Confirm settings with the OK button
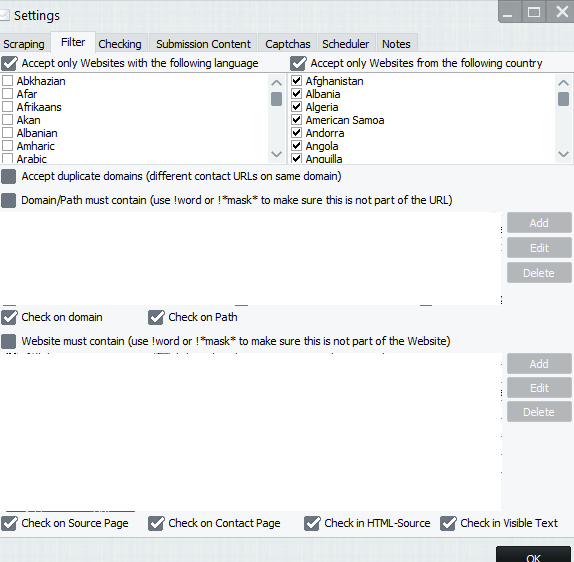Viewport: 574px width, 562px height. click(x=533, y=556)
